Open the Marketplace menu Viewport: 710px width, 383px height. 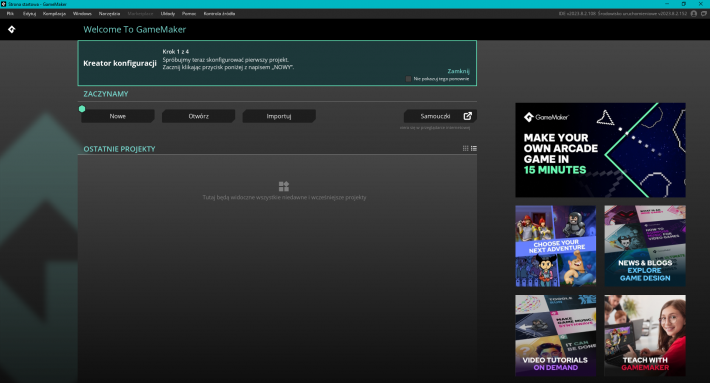click(140, 14)
